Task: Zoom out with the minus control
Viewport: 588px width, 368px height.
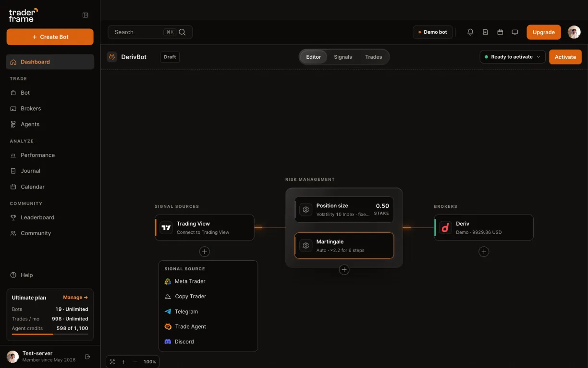Action: coord(135,362)
